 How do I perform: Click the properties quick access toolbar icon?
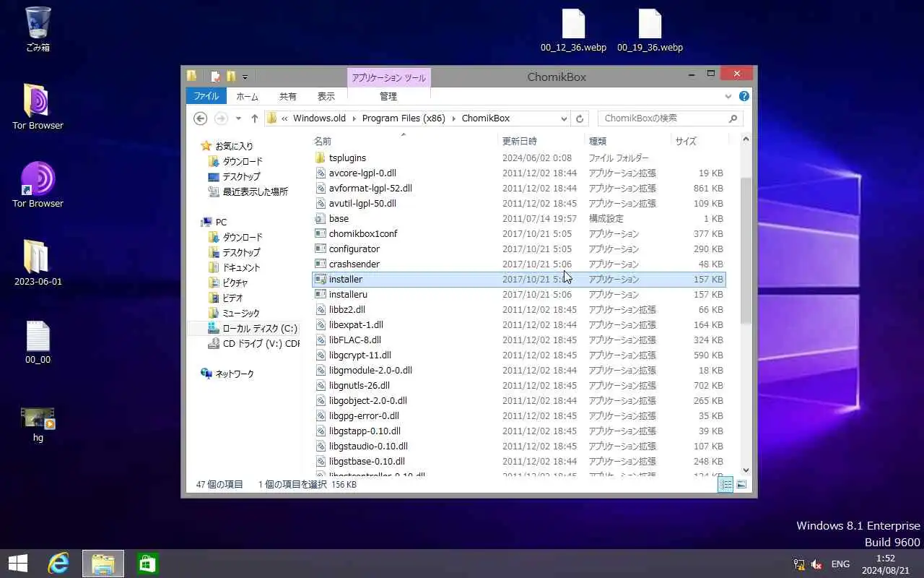[215, 77]
